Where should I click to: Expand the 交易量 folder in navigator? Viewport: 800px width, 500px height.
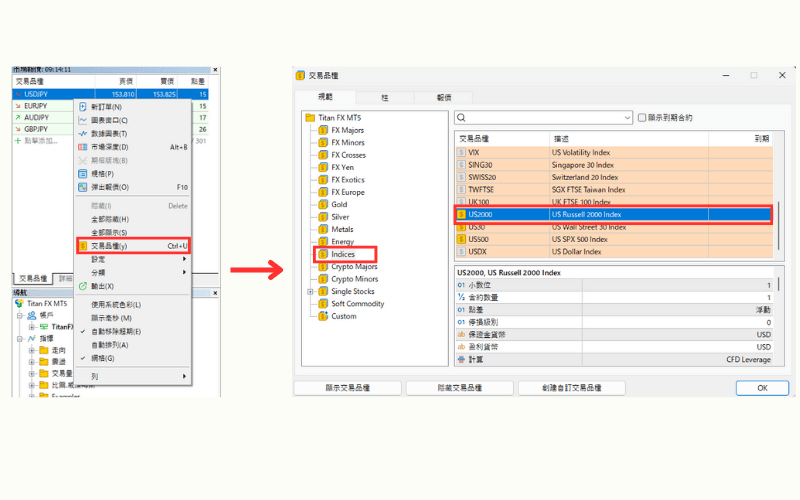click(32, 373)
